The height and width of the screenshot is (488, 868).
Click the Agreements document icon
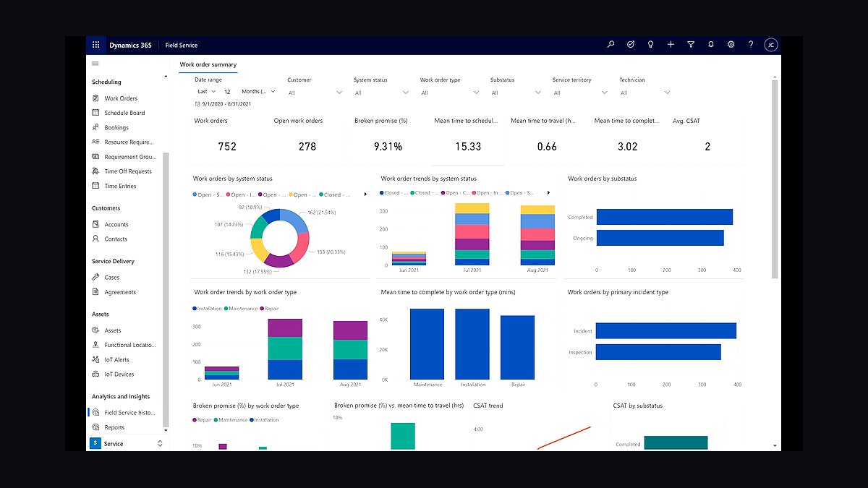click(96, 292)
